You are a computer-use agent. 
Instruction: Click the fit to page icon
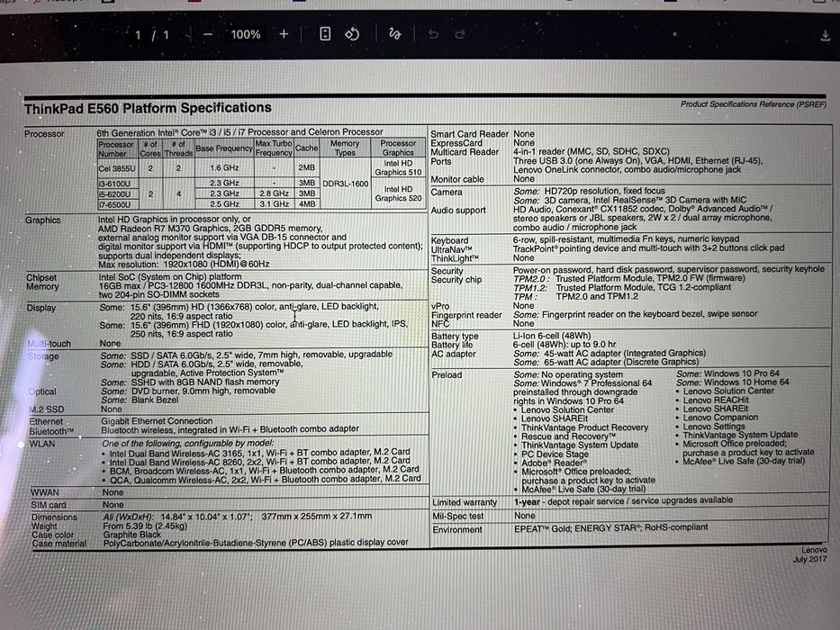pyautogui.click(x=325, y=34)
